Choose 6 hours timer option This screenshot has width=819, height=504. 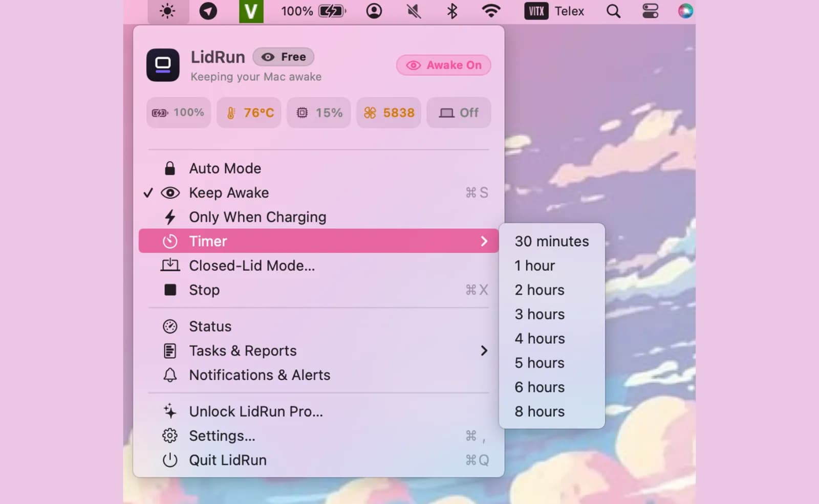click(552, 387)
